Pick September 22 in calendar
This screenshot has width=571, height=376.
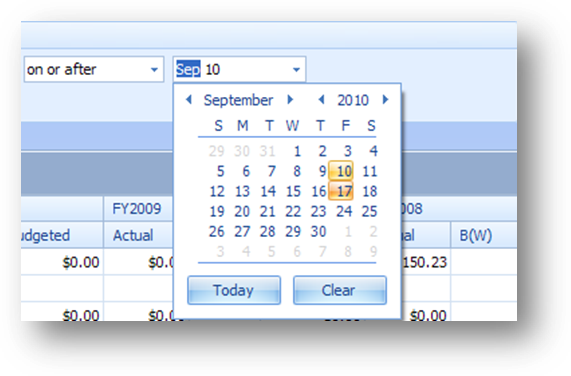(x=293, y=211)
